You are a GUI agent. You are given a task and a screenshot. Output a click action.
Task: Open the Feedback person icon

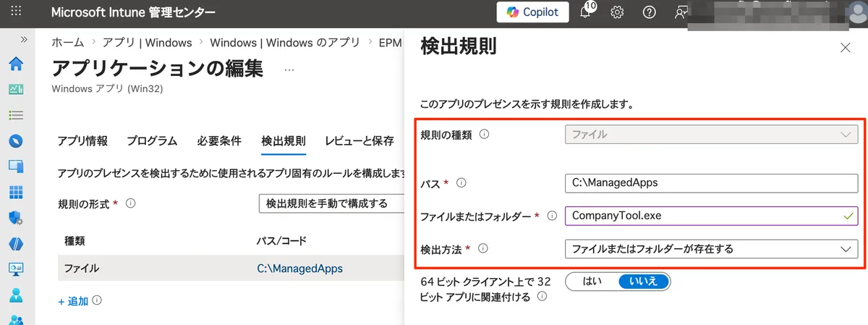(x=681, y=12)
